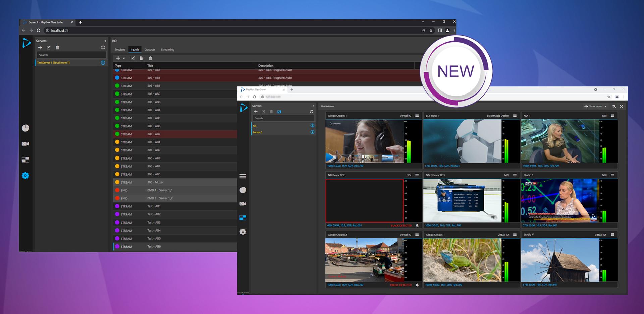Click the alert bell on the NDI from TX 2 tile
644x314 pixels.
click(x=417, y=225)
